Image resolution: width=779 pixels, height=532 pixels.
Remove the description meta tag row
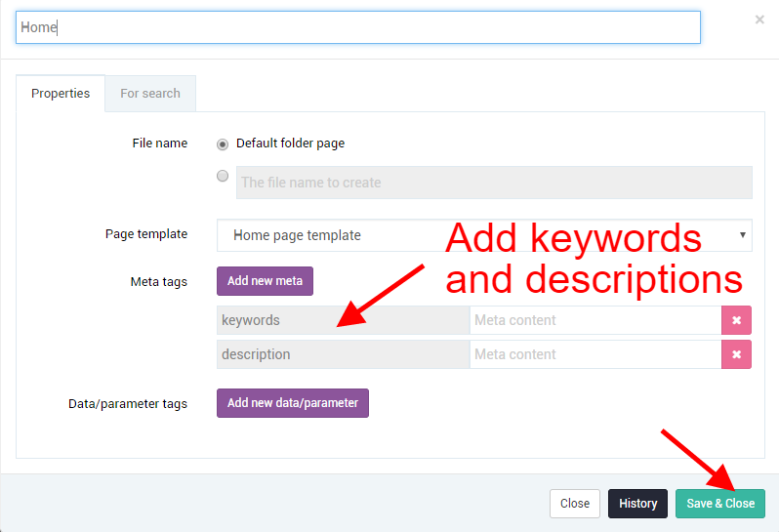click(736, 354)
